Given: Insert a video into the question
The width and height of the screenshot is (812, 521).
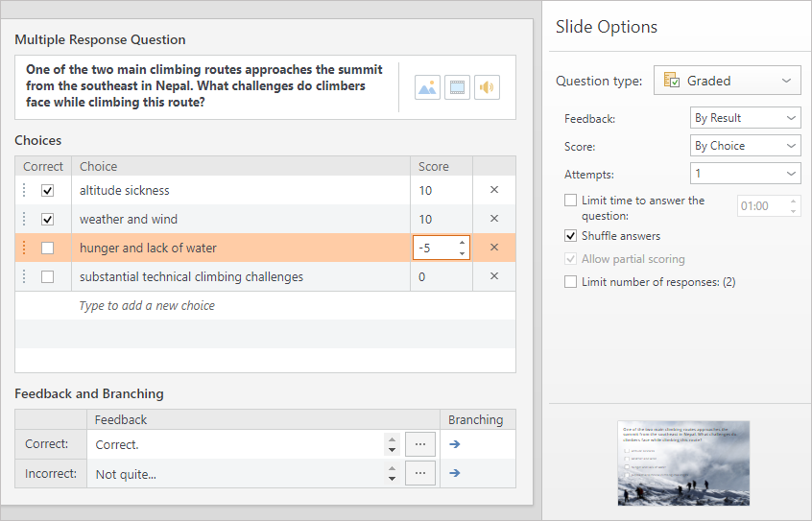Looking at the screenshot, I should [x=457, y=87].
